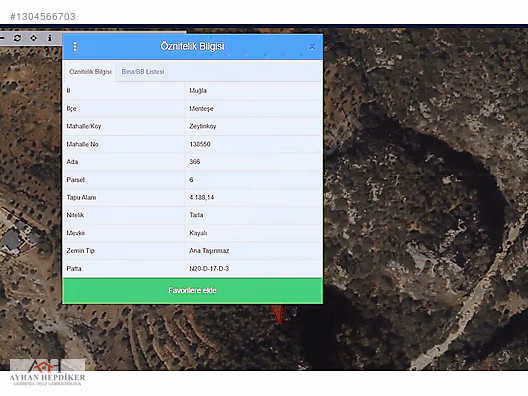Close the Öznitelik Bilgisi dialog

tap(312, 47)
